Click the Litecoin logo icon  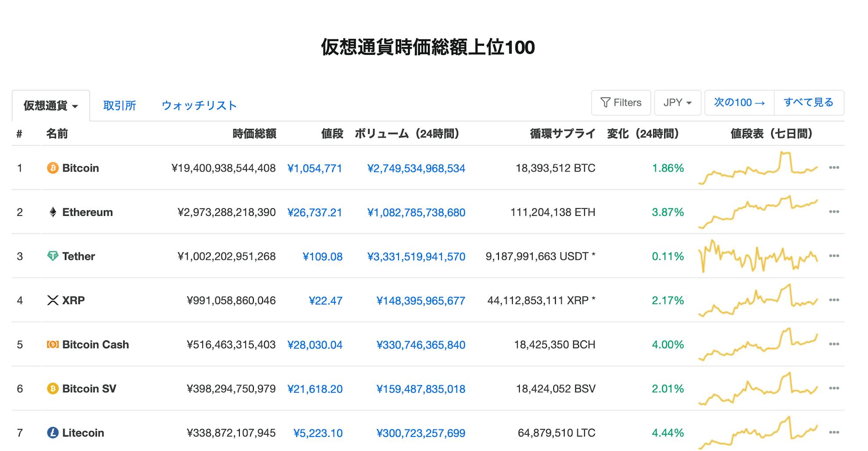53,433
